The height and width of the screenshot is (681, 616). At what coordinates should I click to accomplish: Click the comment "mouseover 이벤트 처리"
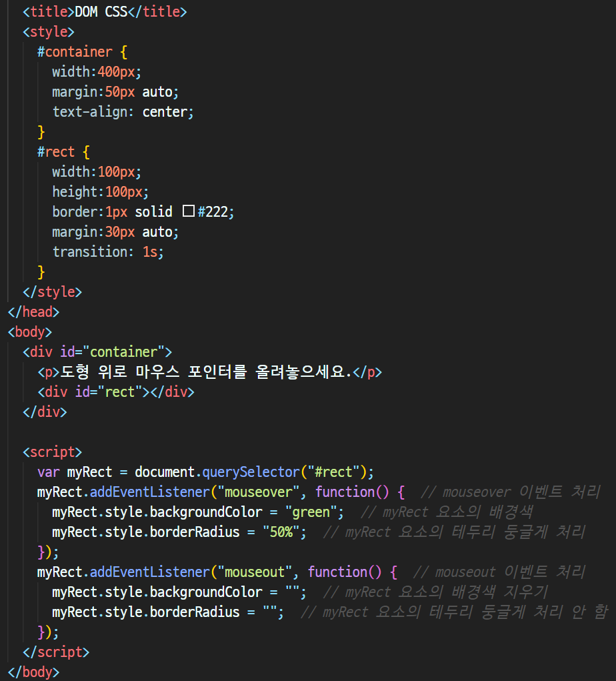(x=511, y=492)
